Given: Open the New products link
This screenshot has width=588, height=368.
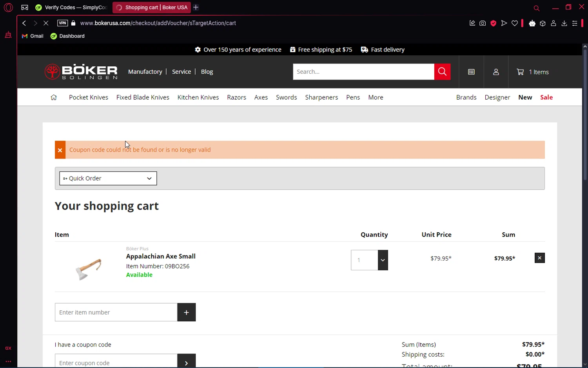Looking at the screenshot, I should pos(525,97).
